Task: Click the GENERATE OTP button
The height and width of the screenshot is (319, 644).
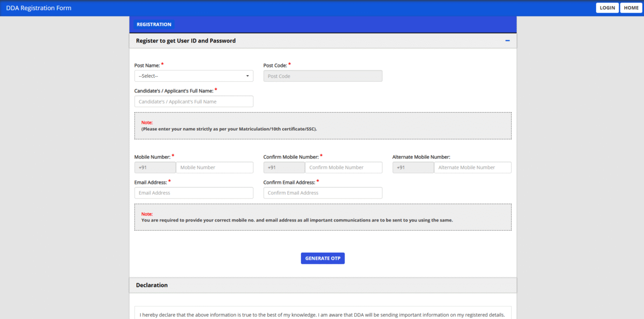Action: coord(323,258)
